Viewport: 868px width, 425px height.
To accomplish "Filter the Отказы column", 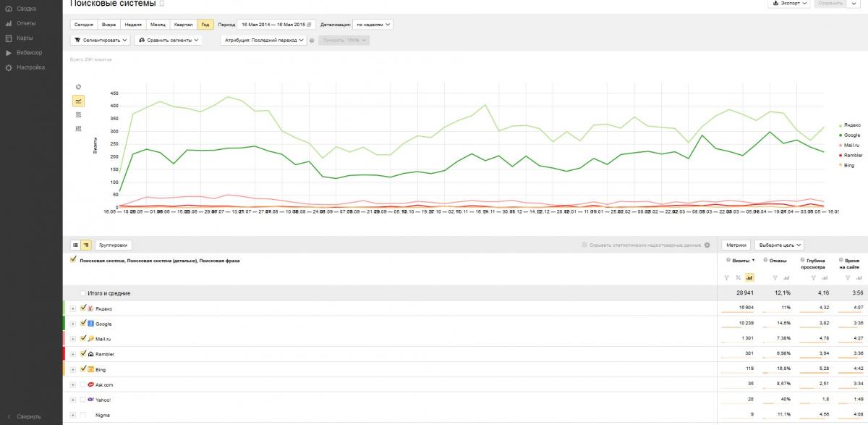I will click(x=775, y=277).
